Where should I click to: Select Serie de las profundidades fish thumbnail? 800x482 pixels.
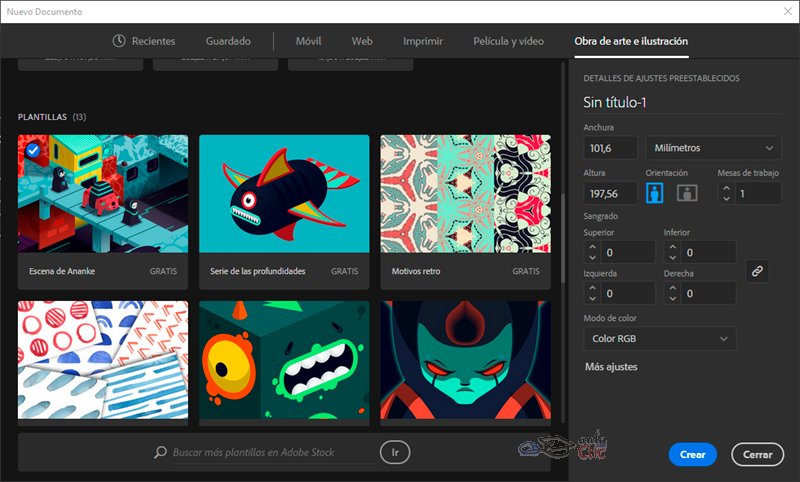[x=284, y=194]
